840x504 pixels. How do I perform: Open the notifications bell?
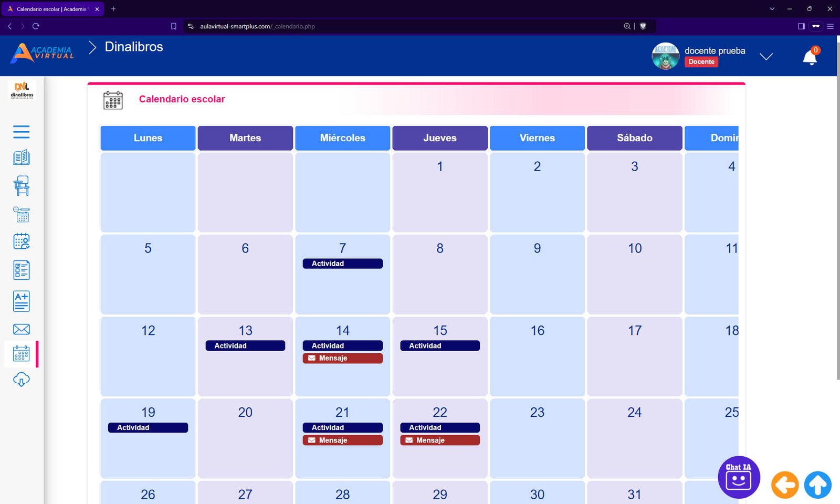point(811,57)
